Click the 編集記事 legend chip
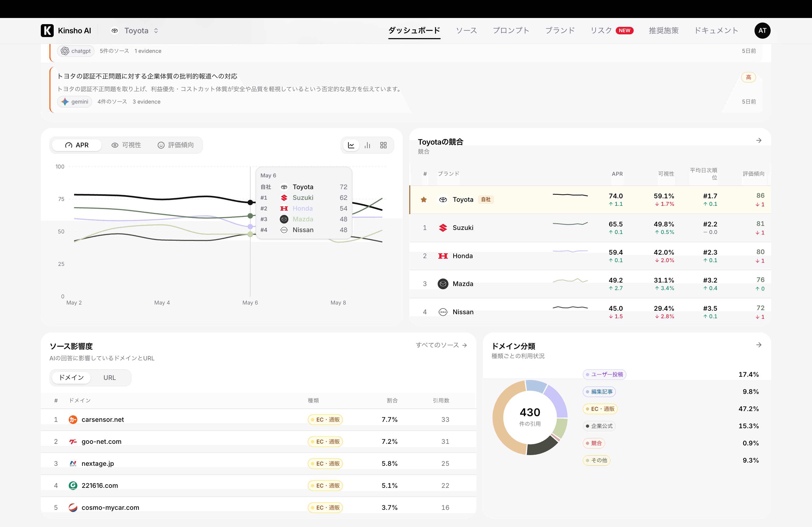The height and width of the screenshot is (527, 812). click(x=599, y=392)
